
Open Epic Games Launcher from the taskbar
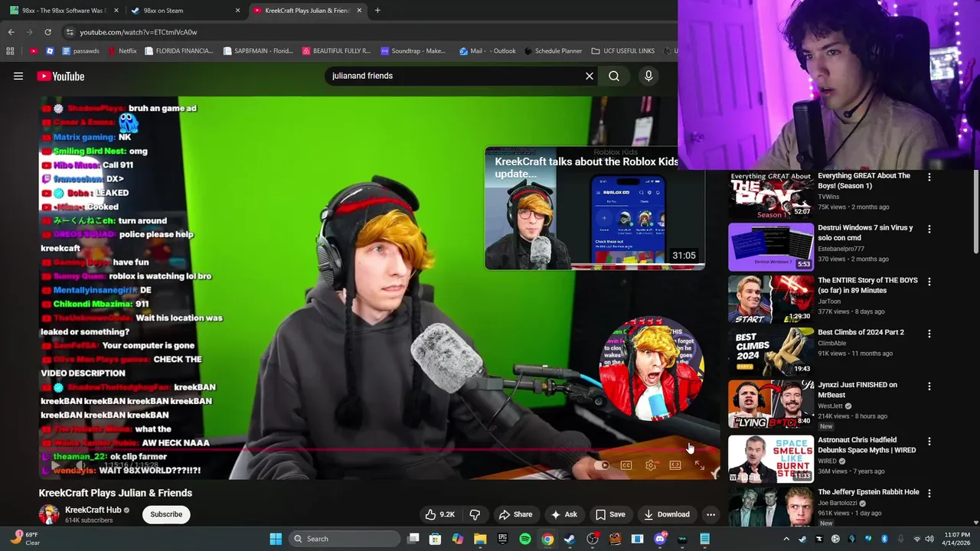(502, 539)
